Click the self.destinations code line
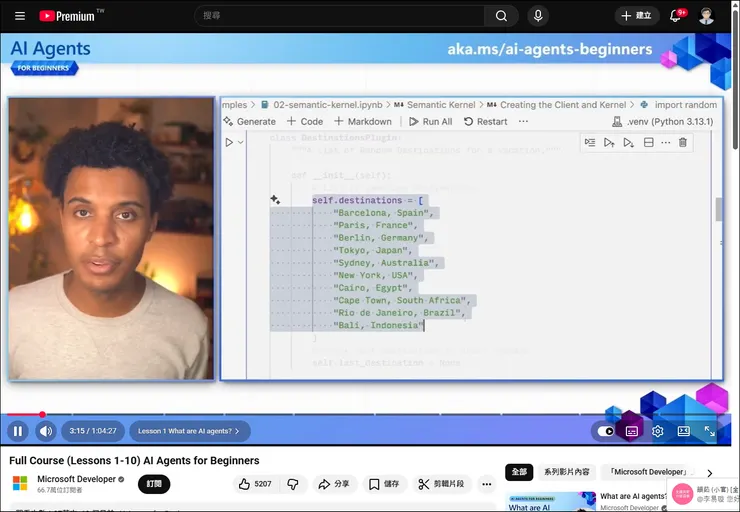The width and height of the screenshot is (740, 512). [x=368, y=201]
